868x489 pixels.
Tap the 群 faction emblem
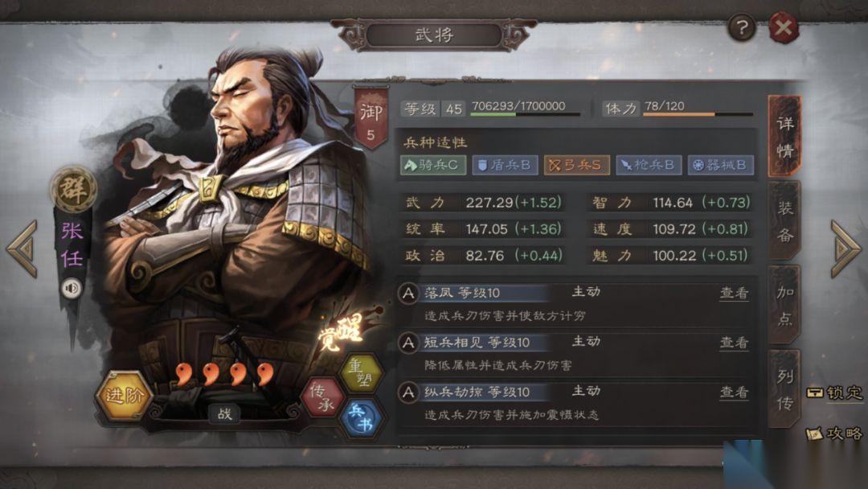click(73, 189)
